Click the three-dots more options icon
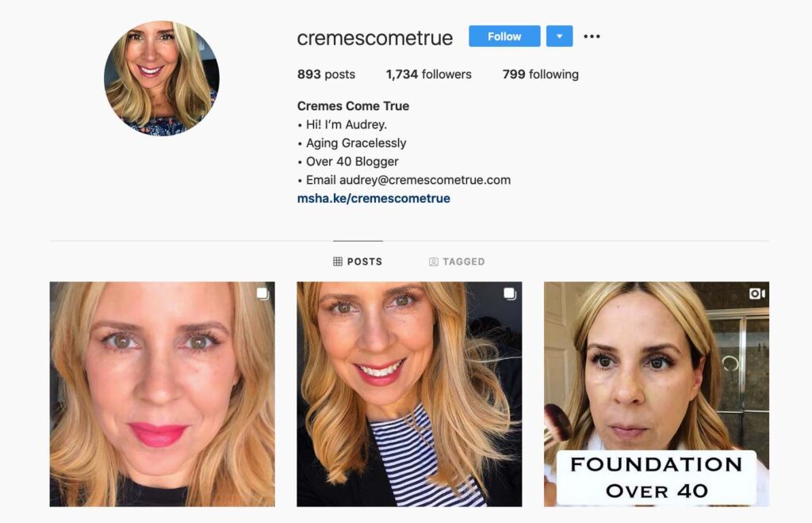 pos(592,36)
